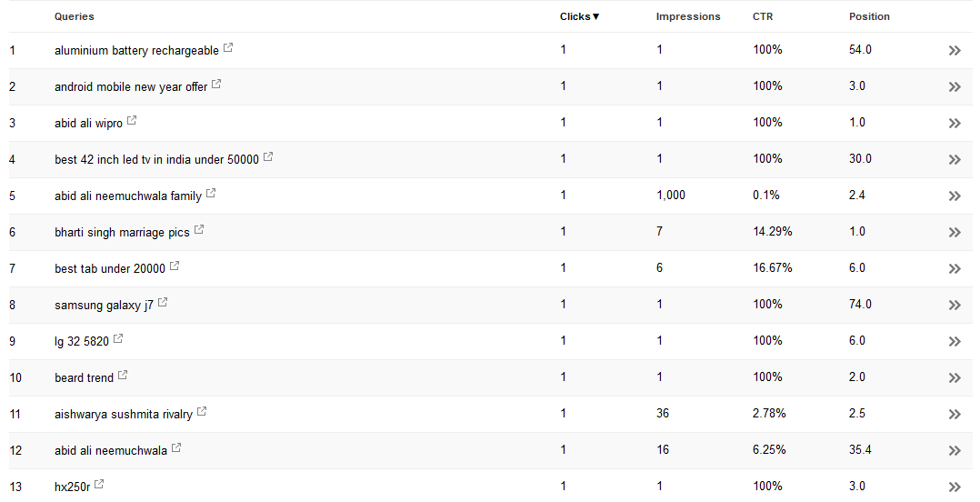Open the 'lg 32 5820' query link

82,341
